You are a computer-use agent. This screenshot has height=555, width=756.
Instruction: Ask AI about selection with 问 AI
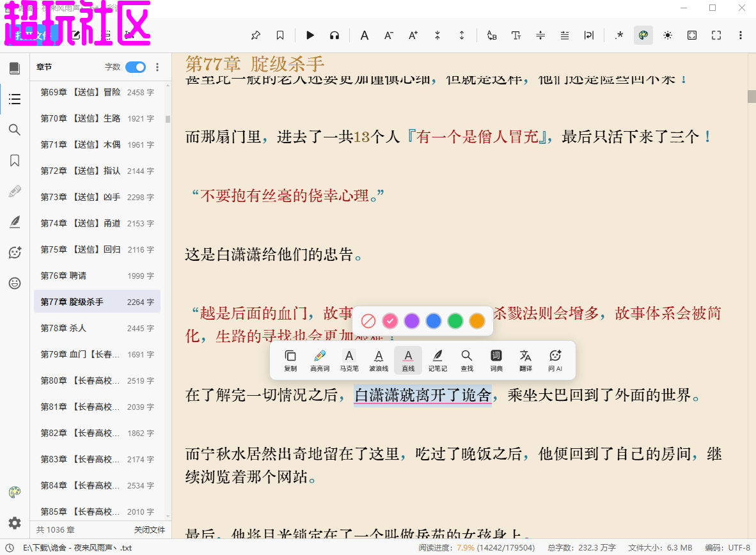(555, 360)
